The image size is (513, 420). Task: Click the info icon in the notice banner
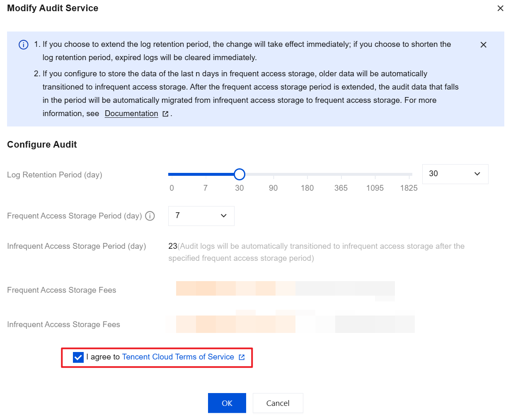24,45
